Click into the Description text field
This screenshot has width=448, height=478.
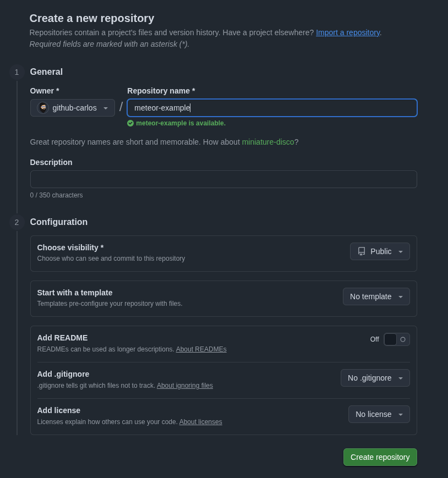[x=223, y=179]
